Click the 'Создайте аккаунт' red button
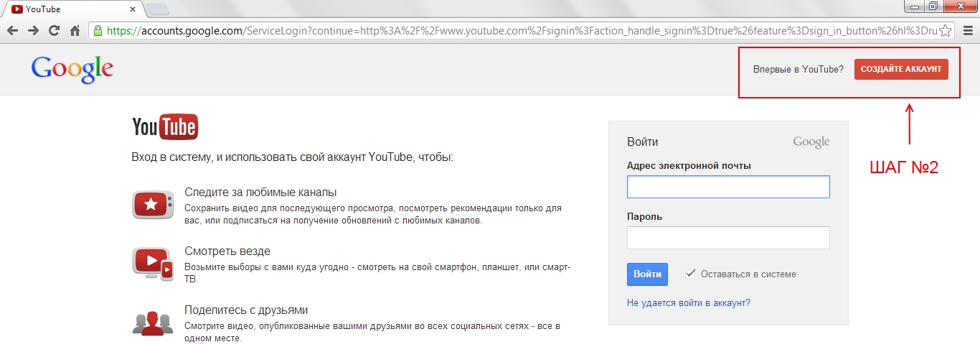Viewport: 980px width, 347px height. click(x=901, y=69)
